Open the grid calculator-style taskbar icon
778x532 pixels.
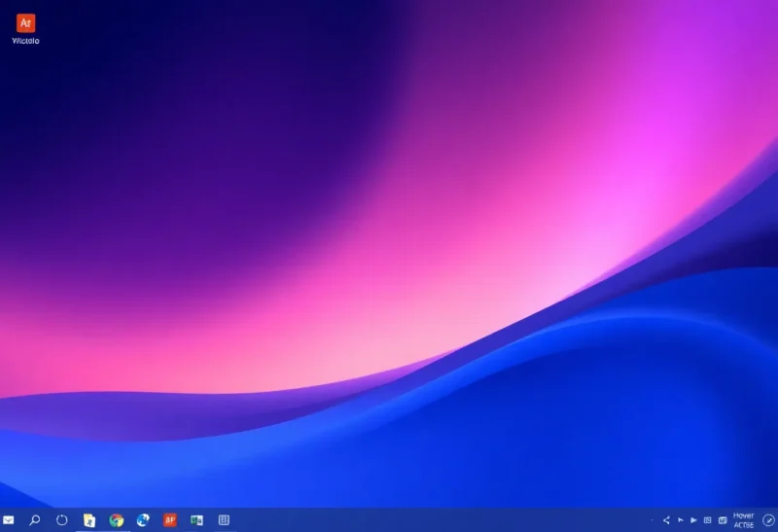coord(224,519)
